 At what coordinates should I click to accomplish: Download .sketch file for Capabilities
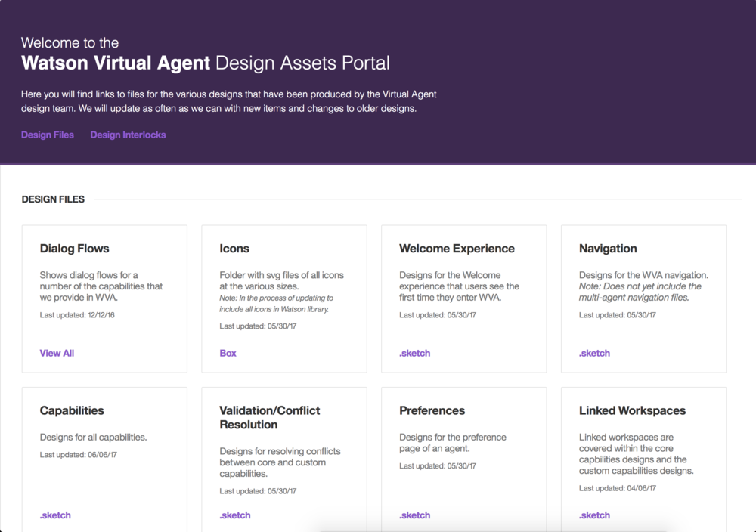55,515
